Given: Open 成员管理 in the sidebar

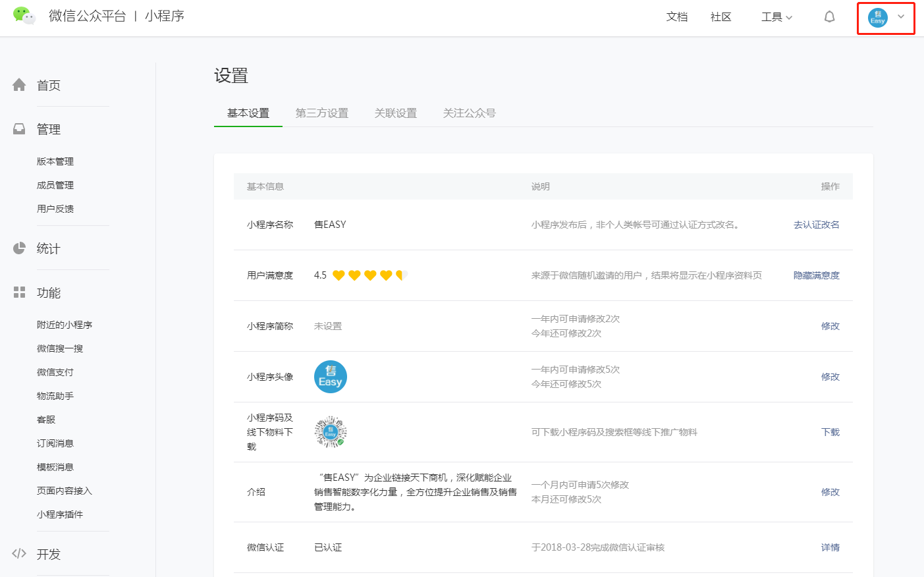Looking at the screenshot, I should coord(55,185).
